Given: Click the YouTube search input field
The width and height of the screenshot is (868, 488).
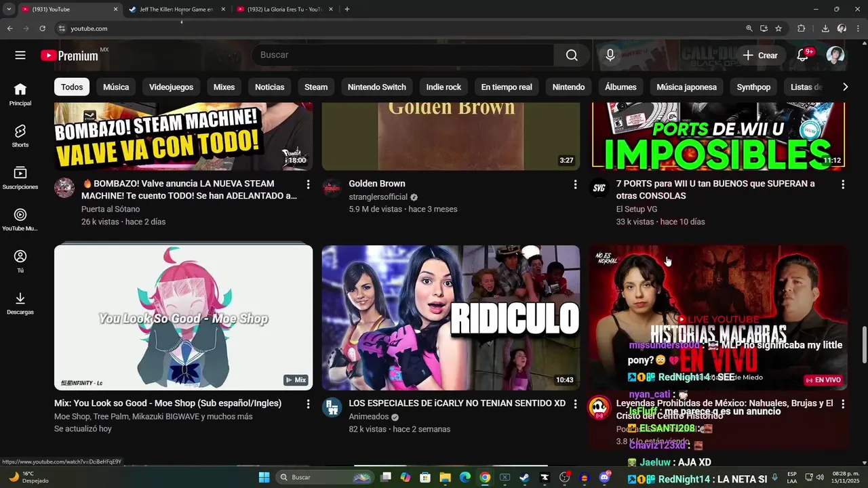Looking at the screenshot, I should click(x=403, y=55).
